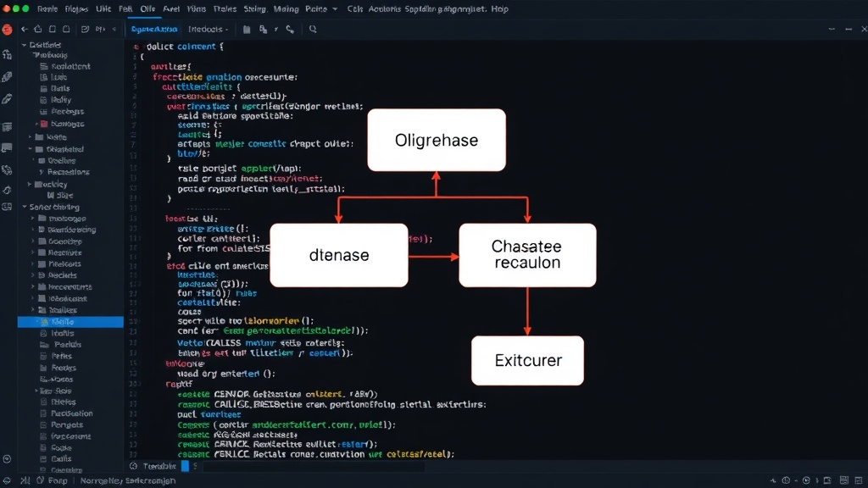The image size is (868, 488).
Task: Click the Chasatee recaulon diagram node
Action: [527, 254]
